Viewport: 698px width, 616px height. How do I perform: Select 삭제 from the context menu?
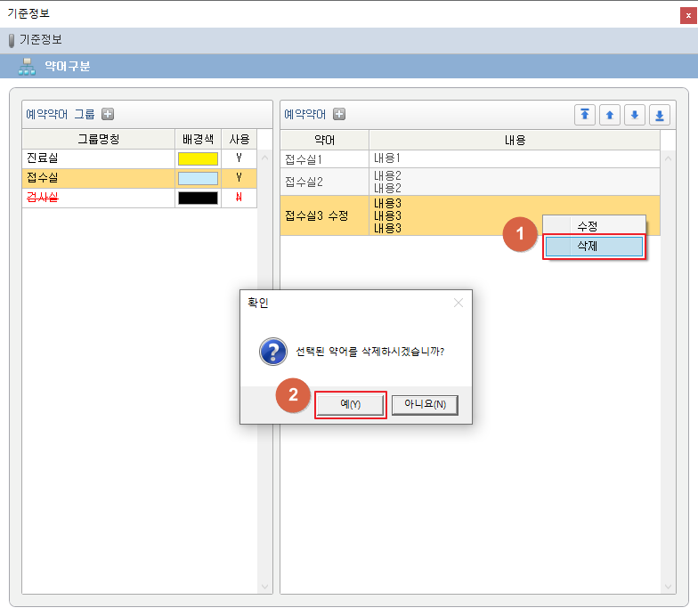coord(594,246)
